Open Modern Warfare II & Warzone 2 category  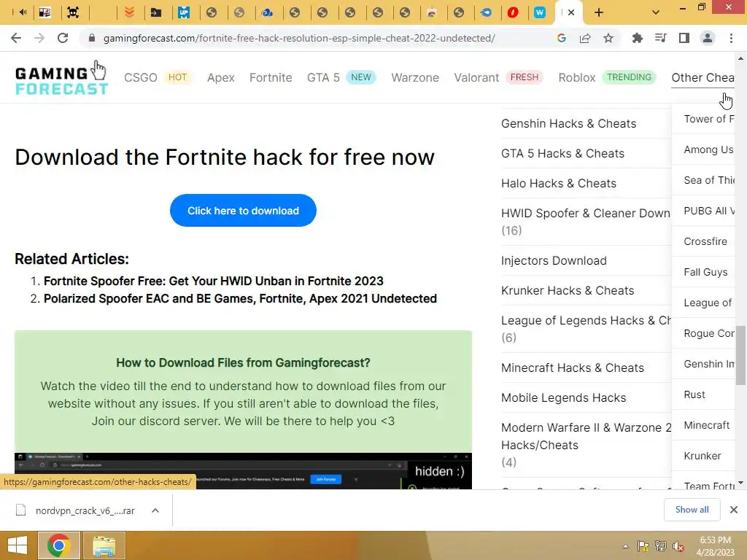(586, 436)
